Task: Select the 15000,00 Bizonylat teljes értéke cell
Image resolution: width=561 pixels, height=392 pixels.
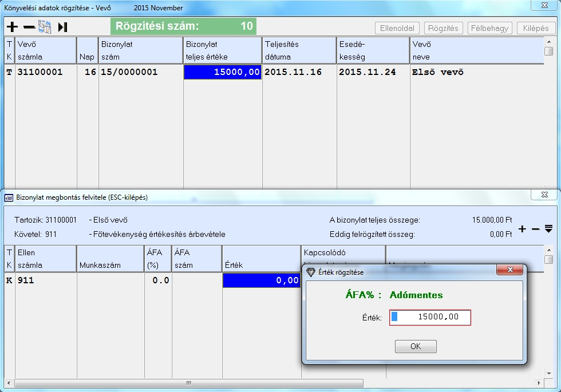Action: [222, 72]
